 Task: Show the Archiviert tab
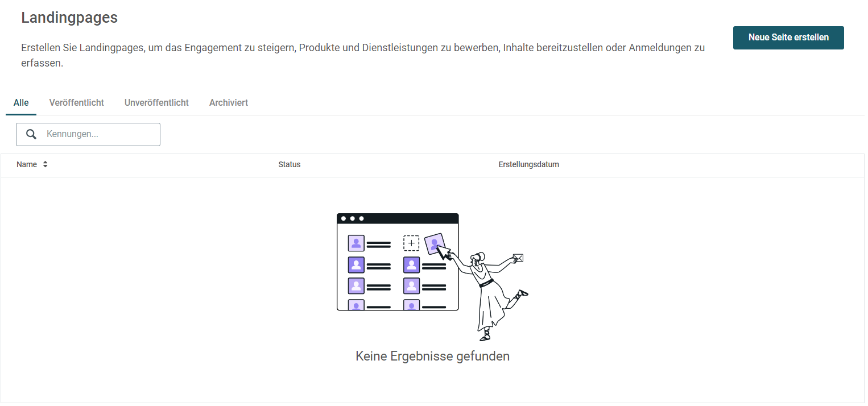229,103
